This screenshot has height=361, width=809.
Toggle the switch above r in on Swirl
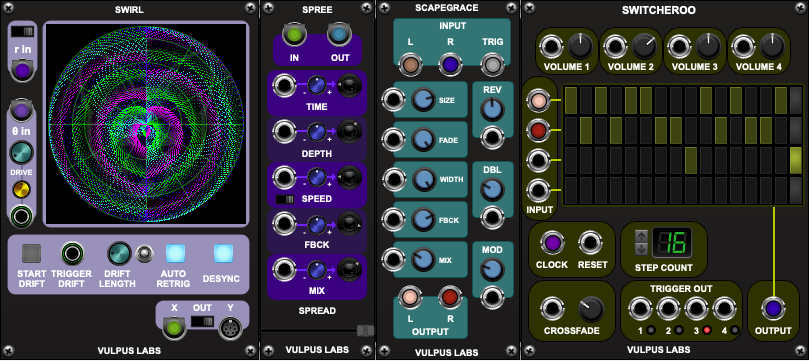pyautogui.click(x=22, y=31)
